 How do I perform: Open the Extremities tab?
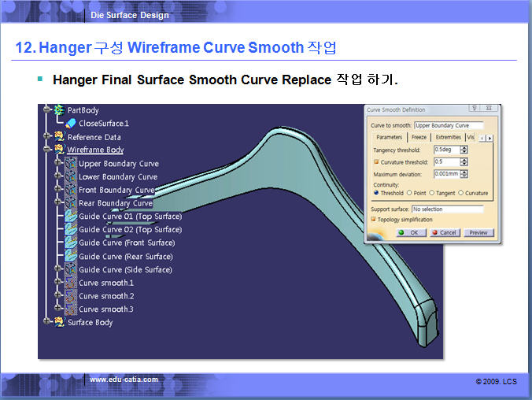click(449, 138)
